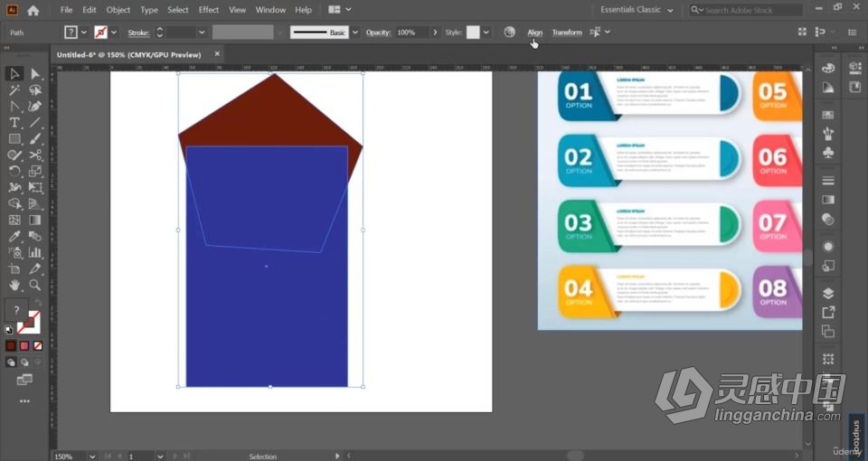868x461 pixels.
Task: Open the Stroke weight dropdown
Action: coord(202,33)
